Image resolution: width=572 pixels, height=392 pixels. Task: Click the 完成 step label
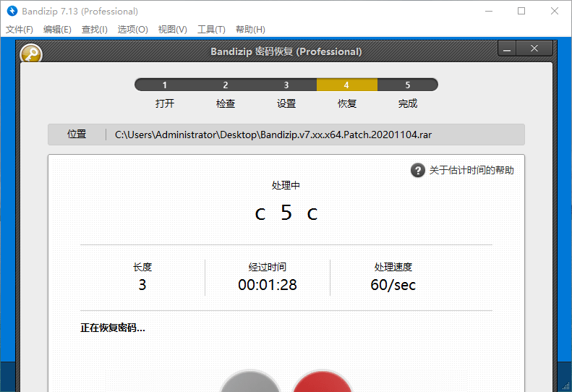point(407,103)
